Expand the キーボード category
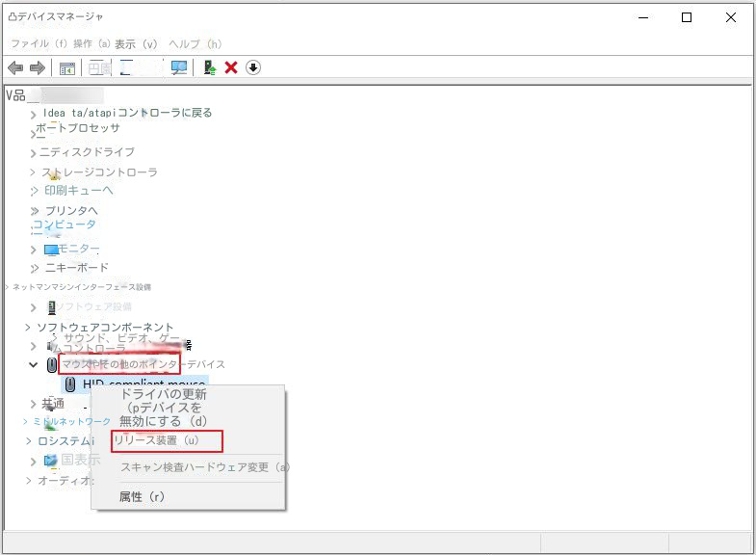This screenshot has height=555, width=756. tap(34, 268)
